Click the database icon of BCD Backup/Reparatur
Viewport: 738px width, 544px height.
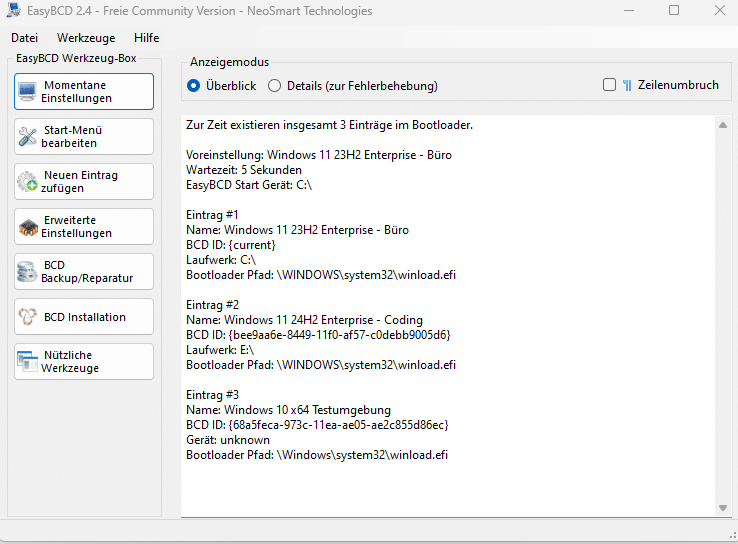point(27,272)
